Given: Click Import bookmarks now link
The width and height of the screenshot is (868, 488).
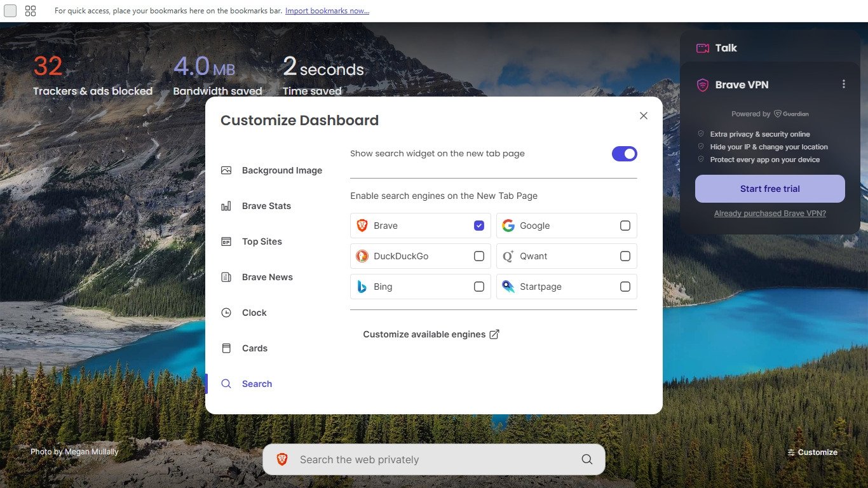Looking at the screenshot, I should point(327,11).
